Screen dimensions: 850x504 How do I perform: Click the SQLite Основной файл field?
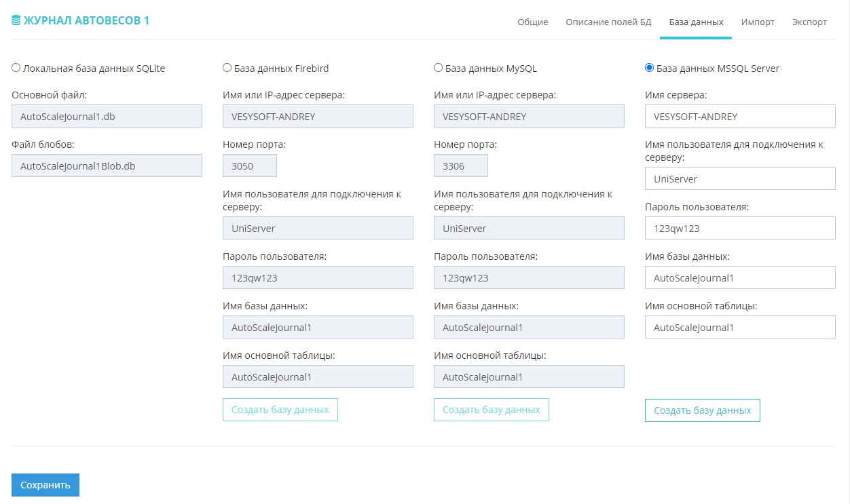click(107, 116)
